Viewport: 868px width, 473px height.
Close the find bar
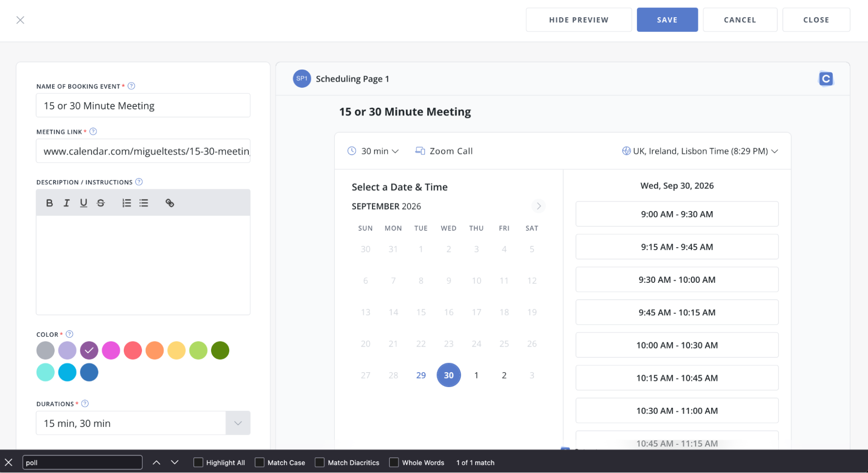click(x=9, y=463)
